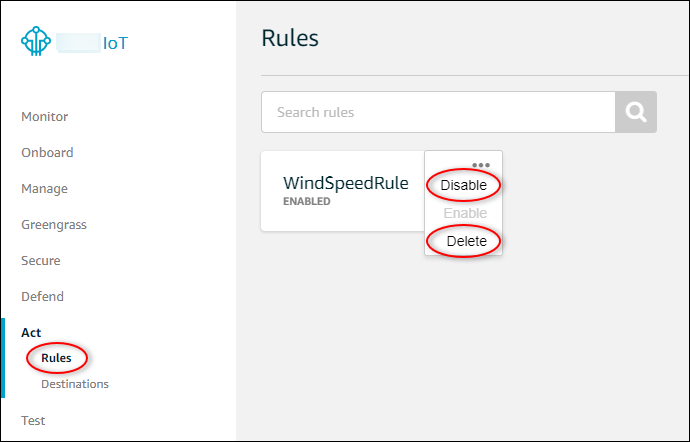Go to the Monitor section
This screenshot has width=690, height=442.
click(x=45, y=117)
